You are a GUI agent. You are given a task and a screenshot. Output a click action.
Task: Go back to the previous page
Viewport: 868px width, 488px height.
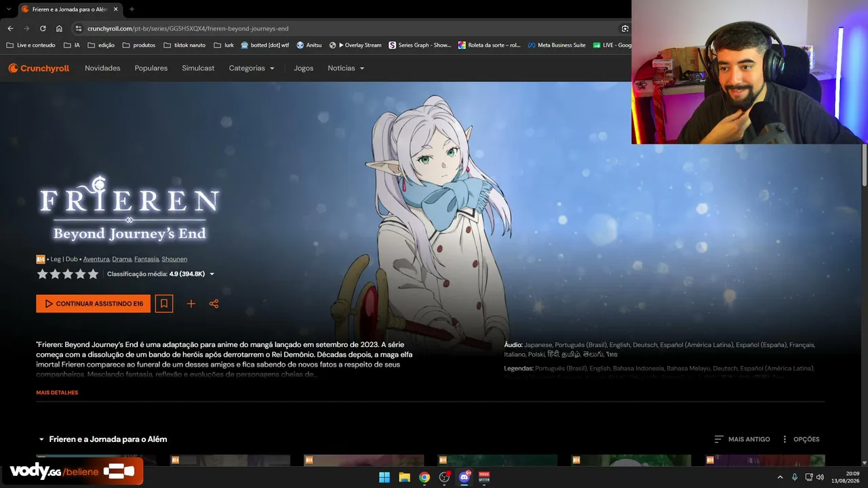coord(10,28)
